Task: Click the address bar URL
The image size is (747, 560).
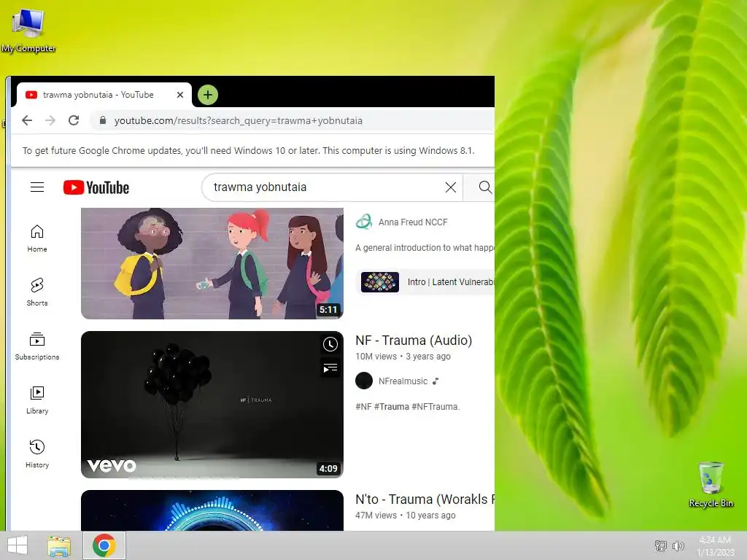Action: [239, 120]
